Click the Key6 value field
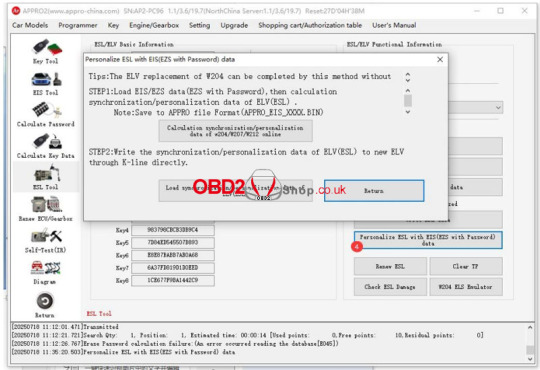This screenshot has height=370, width=540. tap(173, 255)
